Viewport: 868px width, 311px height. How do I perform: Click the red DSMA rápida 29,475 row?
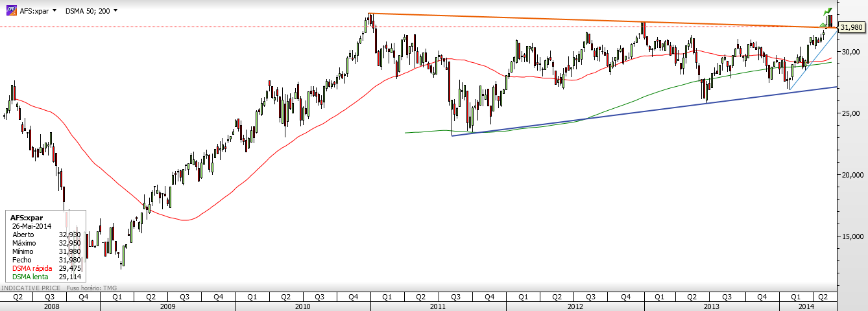pyautogui.click(x=45, y=268)
